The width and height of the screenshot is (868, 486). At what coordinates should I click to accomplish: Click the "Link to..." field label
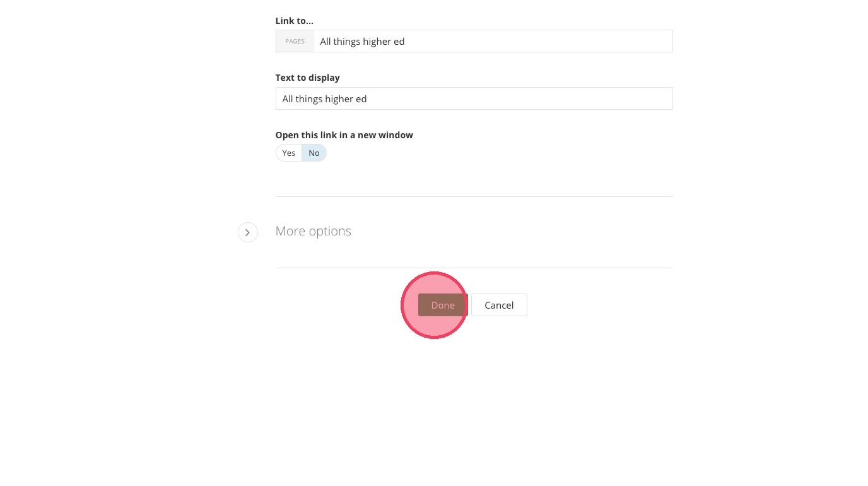294,21
